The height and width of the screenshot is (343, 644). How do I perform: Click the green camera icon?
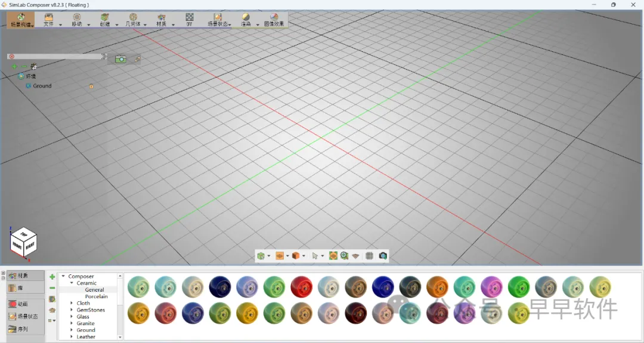pyautogui.click(x=120, y=59)
